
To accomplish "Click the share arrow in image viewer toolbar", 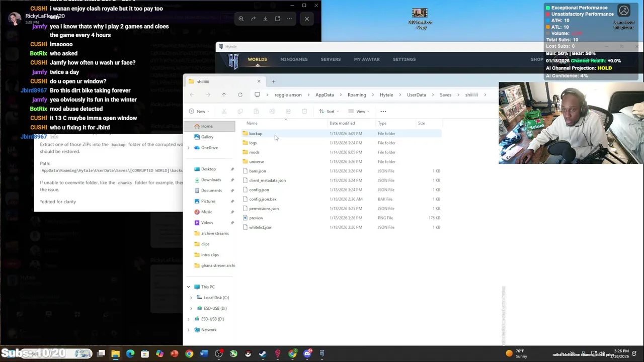I will (x=253, y=19).
